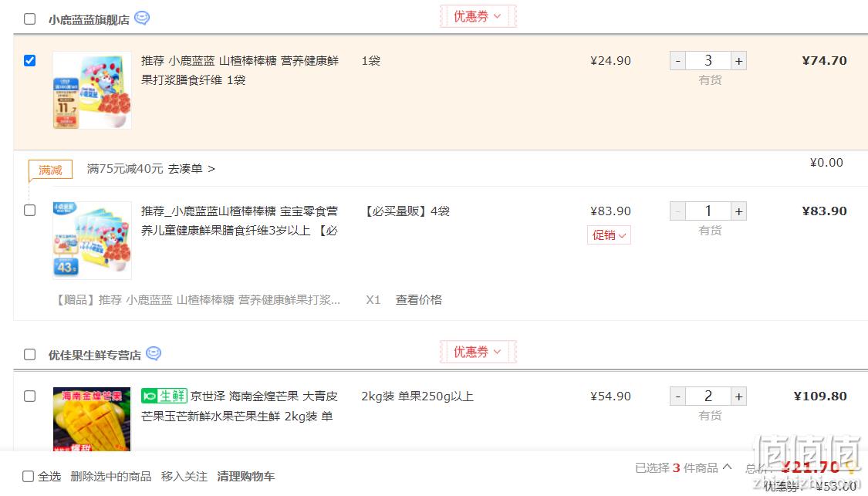
Task: Click specification text 【必买量贩】4袋
Action: pyautogui.click(x=406, y=211)
